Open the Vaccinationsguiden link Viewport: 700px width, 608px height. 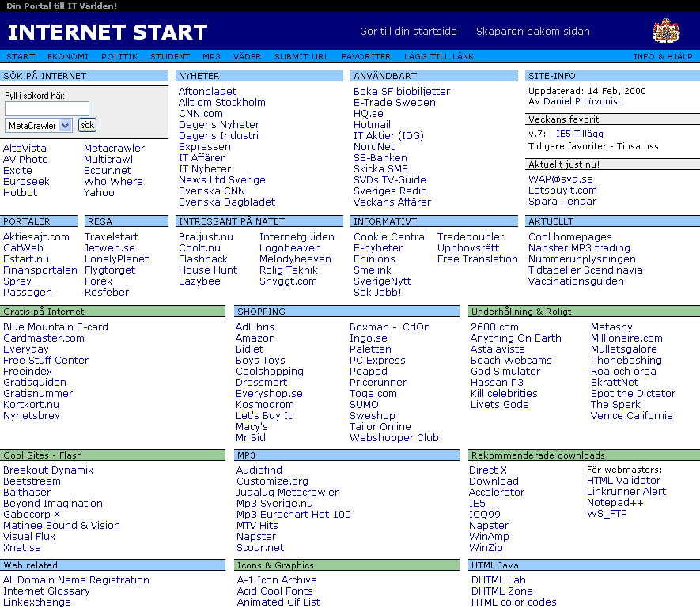[576, 281]
